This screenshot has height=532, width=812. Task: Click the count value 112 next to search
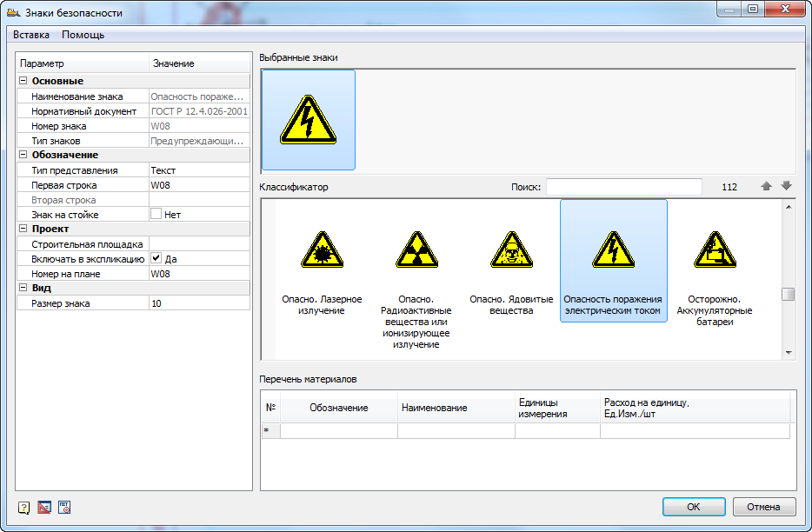[729, 187]
